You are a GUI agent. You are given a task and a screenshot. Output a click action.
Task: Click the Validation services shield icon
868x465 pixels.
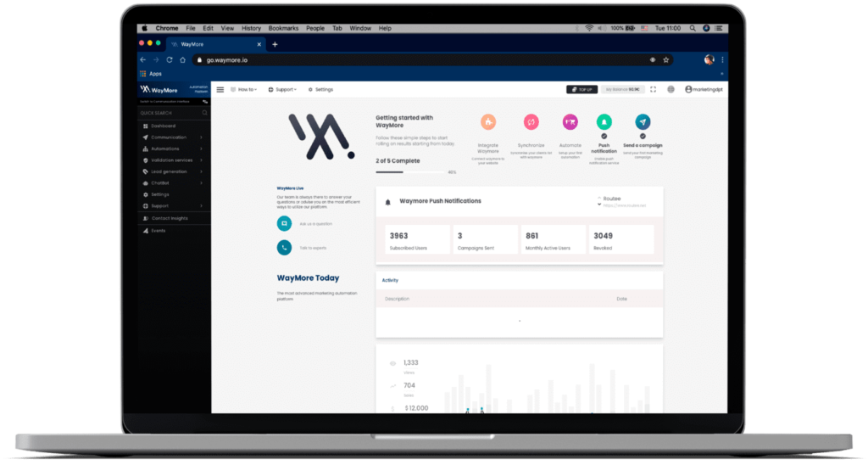click(145, 160)
